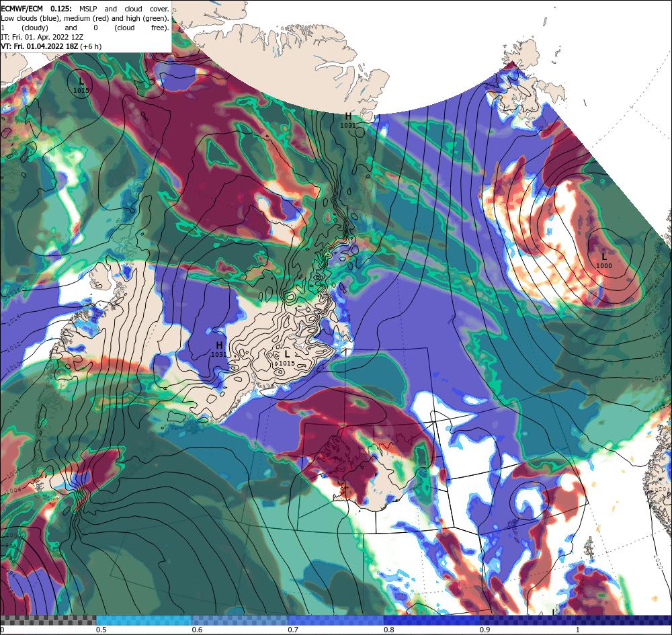Click the 1006 isobar label on the western edge
This screenshot has height=635, width=672.
pyautogui.click(x=13, y=474)
